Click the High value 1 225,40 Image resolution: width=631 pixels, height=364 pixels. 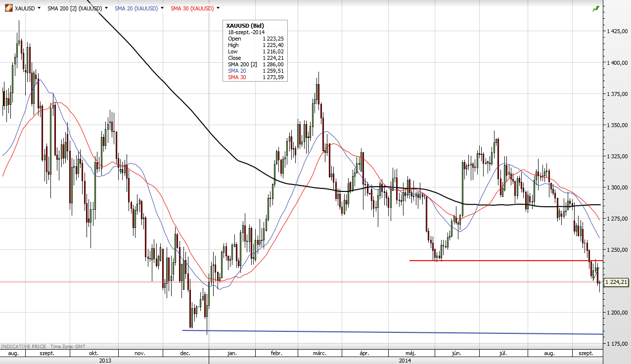coord(273,45)
